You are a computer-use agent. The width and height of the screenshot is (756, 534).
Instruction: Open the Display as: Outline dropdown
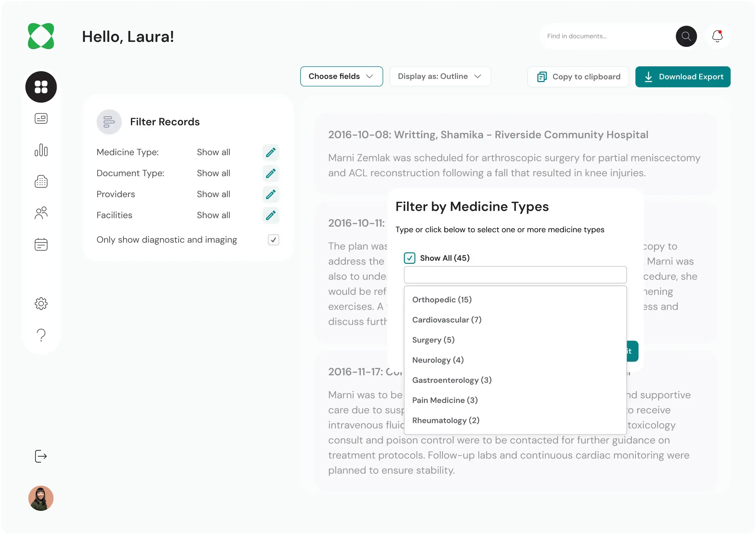coord(440,76)
